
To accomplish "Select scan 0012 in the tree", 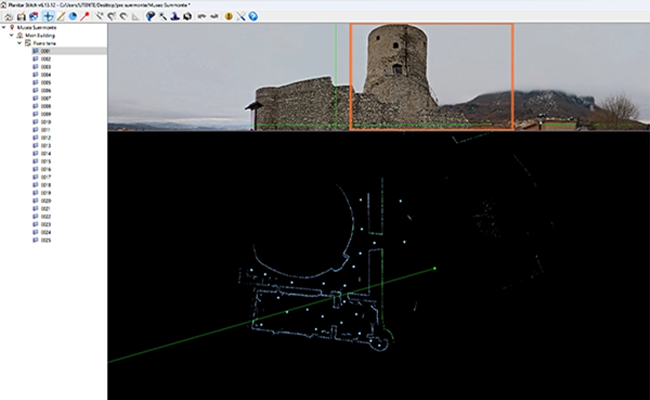I will [x=46, y=138].
